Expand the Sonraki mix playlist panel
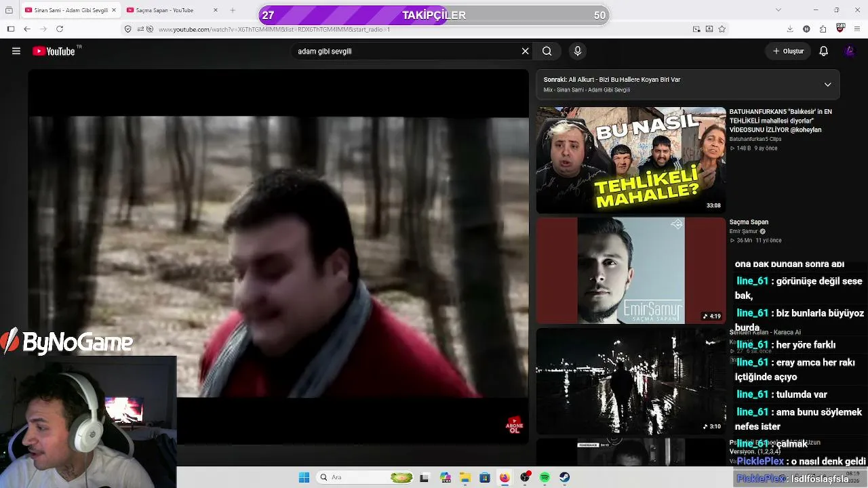Image resolution: width=868 pixels, height=488 pixels. click(x=827, y=85)
